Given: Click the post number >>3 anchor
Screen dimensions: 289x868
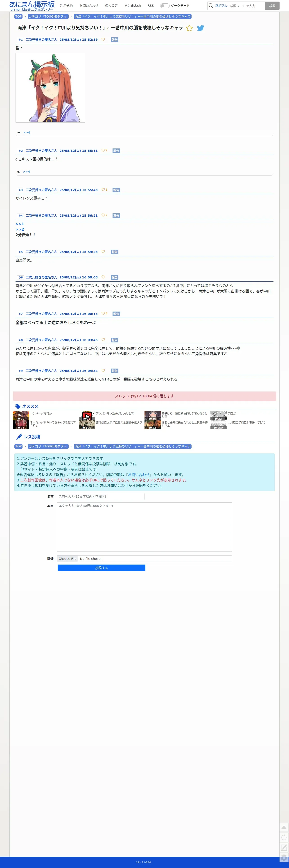Looking at the screenshot, I should pos(20,190).
